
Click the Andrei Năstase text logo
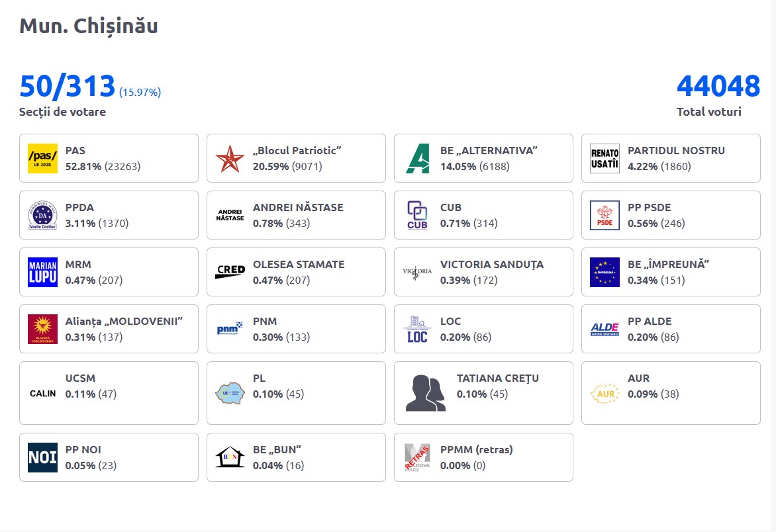click(230, 215)
